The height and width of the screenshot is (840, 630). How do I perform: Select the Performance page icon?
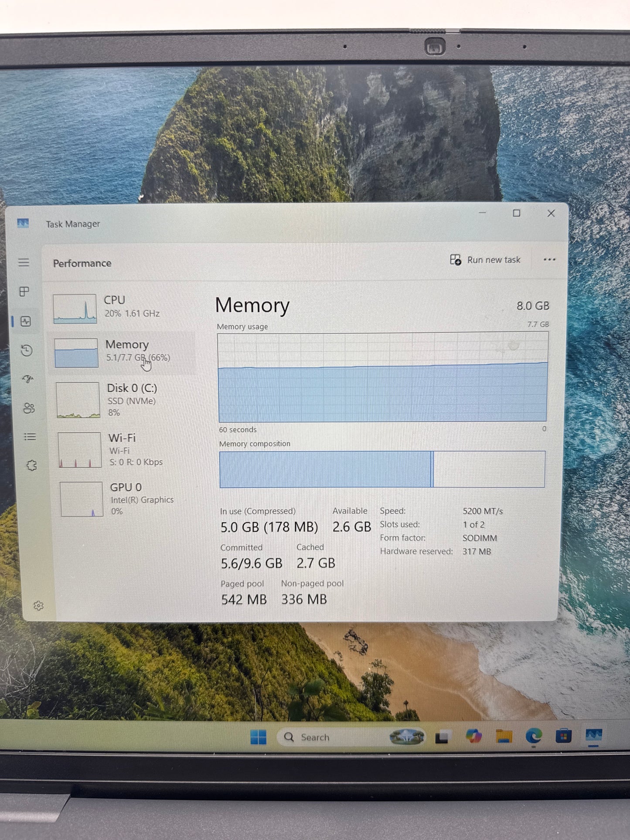click(26, 322)
